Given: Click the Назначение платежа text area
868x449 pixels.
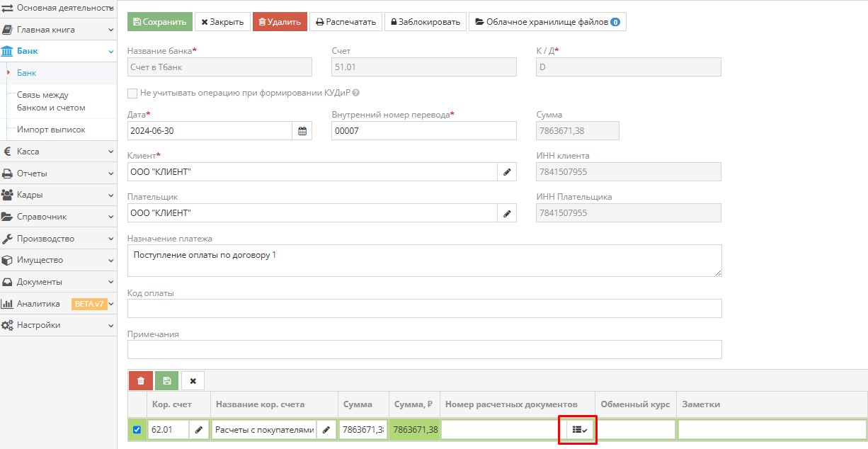Looking at the screenshot, I should pyautogui.click(x=424, y=261).
